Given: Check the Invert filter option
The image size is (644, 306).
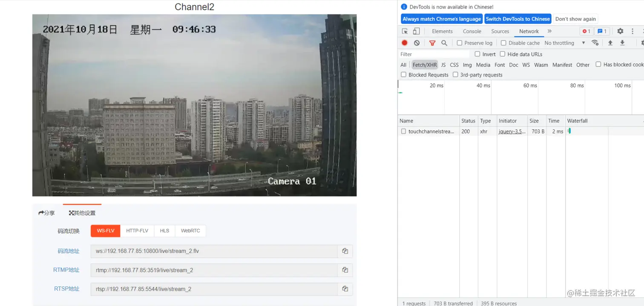Looking at the screenshot, I should (x=477, y=54).
